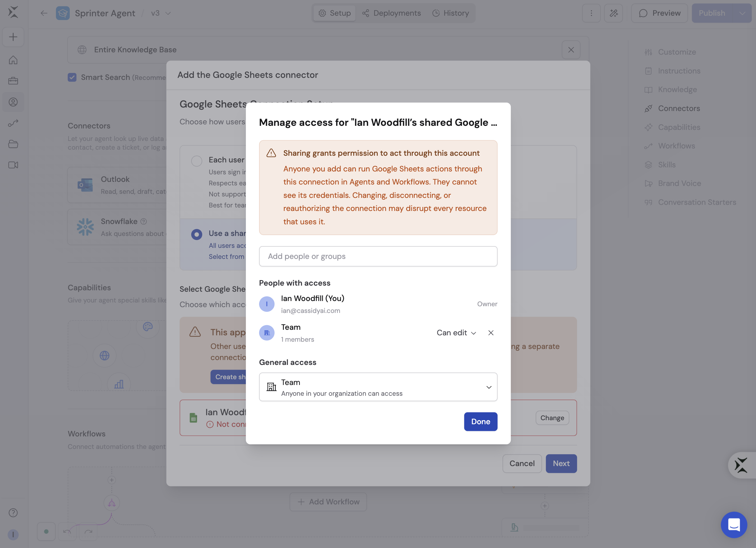
Task: Switch to the Deployments tab
Action: click(391, 13)
